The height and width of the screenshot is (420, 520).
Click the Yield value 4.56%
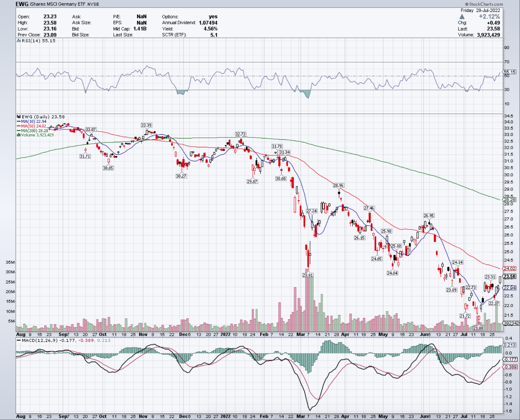[x=211, y=29]
